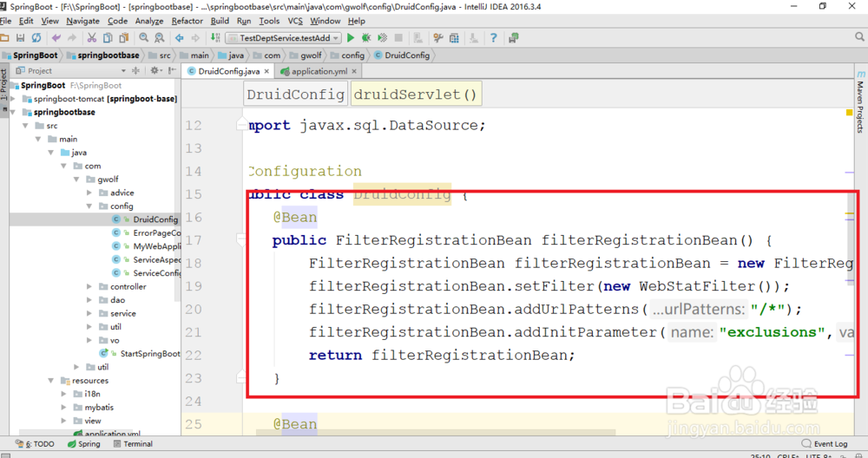The height and width of the screenshot is (458, 868).
Task: Click the fold marker on line 17
Action: click(240, 240)
